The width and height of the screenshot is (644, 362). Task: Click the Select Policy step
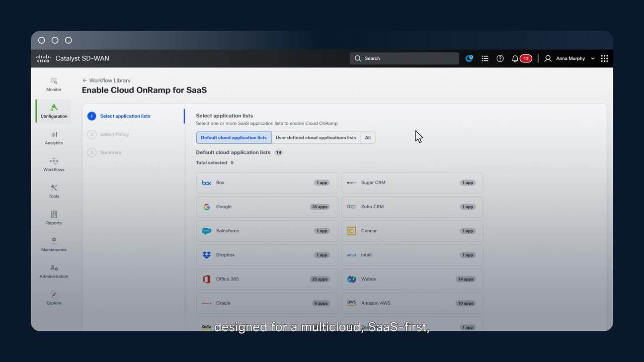[x=114, y=134]
